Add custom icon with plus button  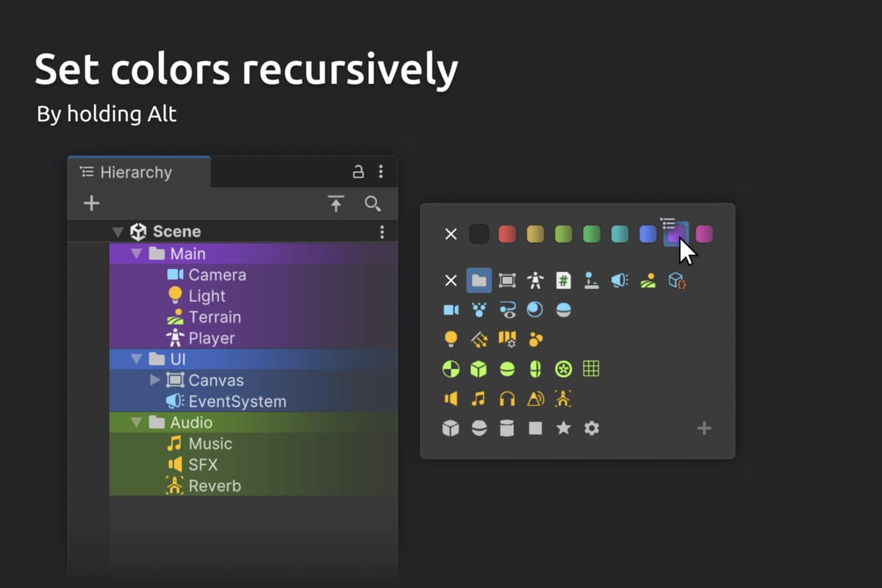[703, 428]
